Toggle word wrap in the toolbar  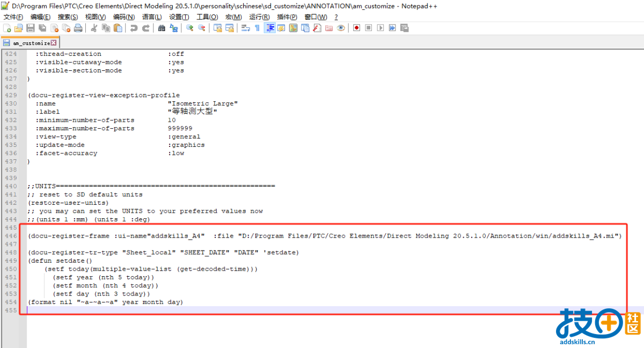click(245, 28)
